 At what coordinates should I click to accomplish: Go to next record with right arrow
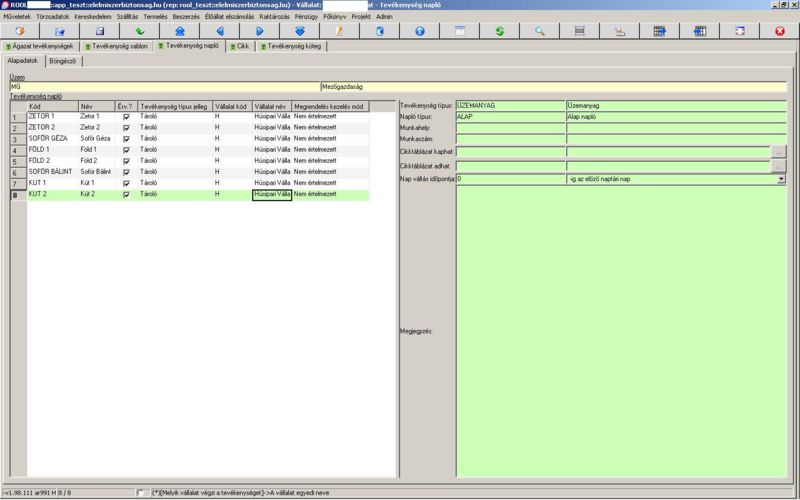259,32
